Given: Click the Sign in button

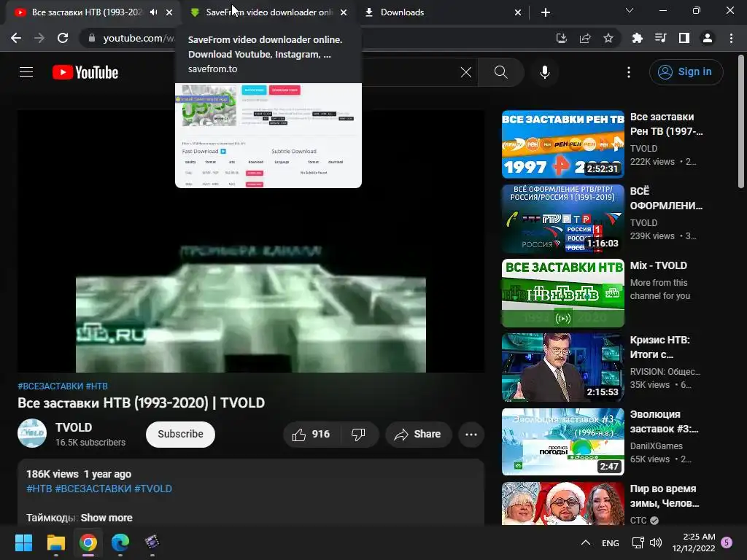Looking at the screenshot, I should click(686, 72).
